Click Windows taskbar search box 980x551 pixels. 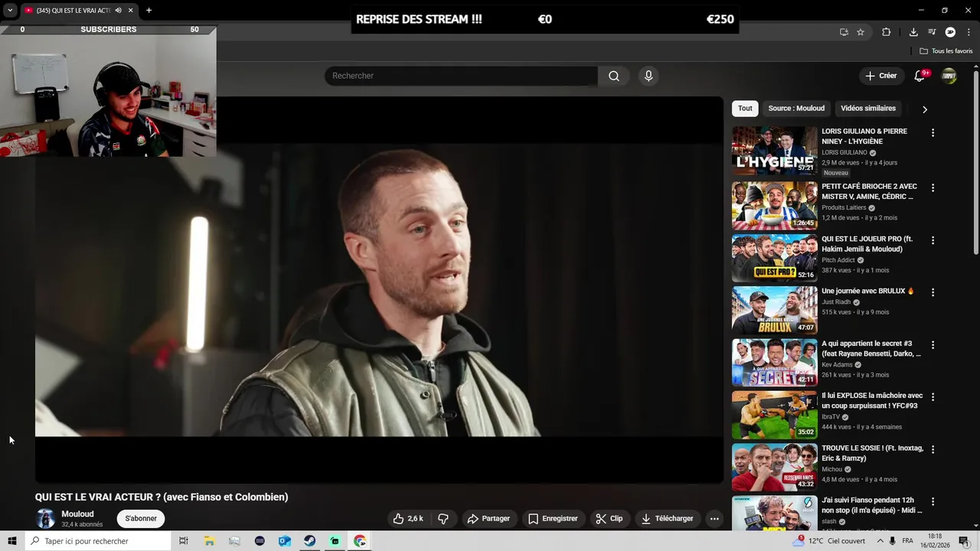[98, 540]
